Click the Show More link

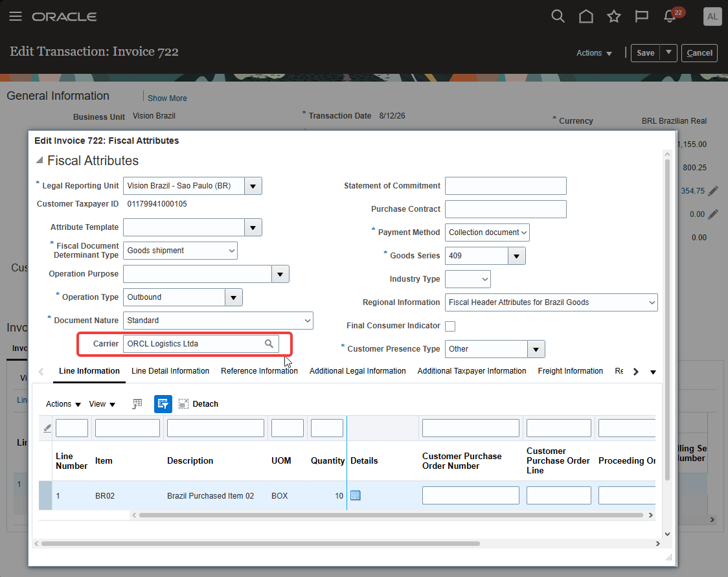coord(167,98)
